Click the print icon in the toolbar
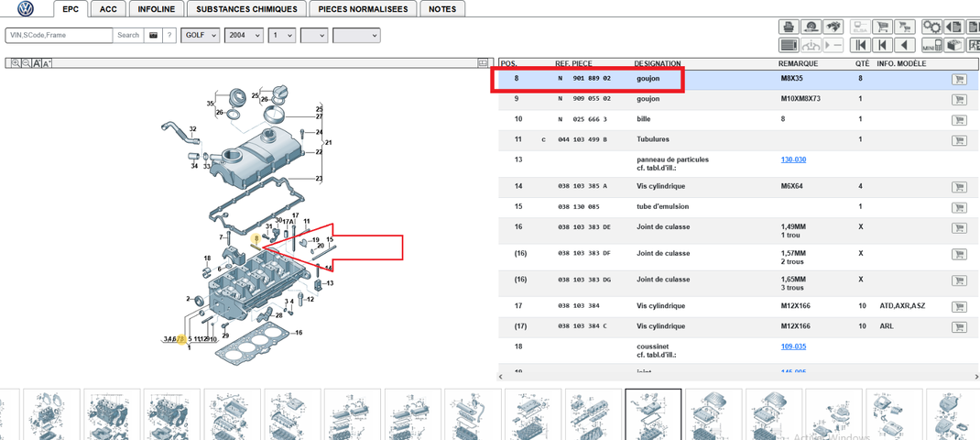This screenshot has height=440, width=980. (x=789, y=27)
